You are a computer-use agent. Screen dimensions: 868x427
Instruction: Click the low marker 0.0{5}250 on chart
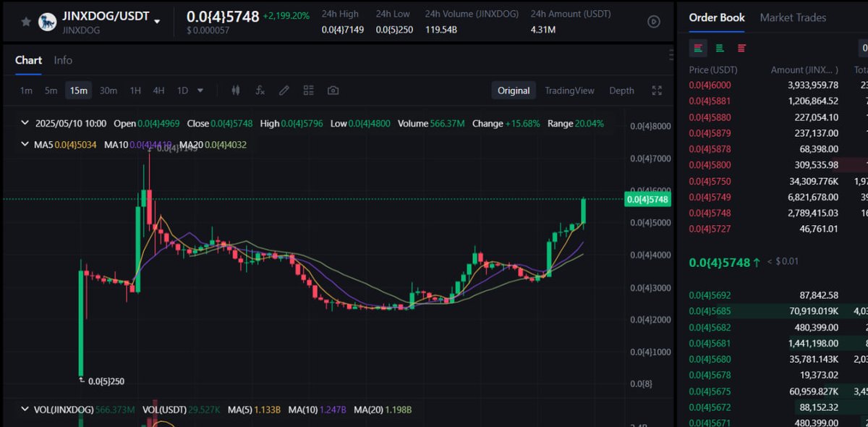[106, 381]
